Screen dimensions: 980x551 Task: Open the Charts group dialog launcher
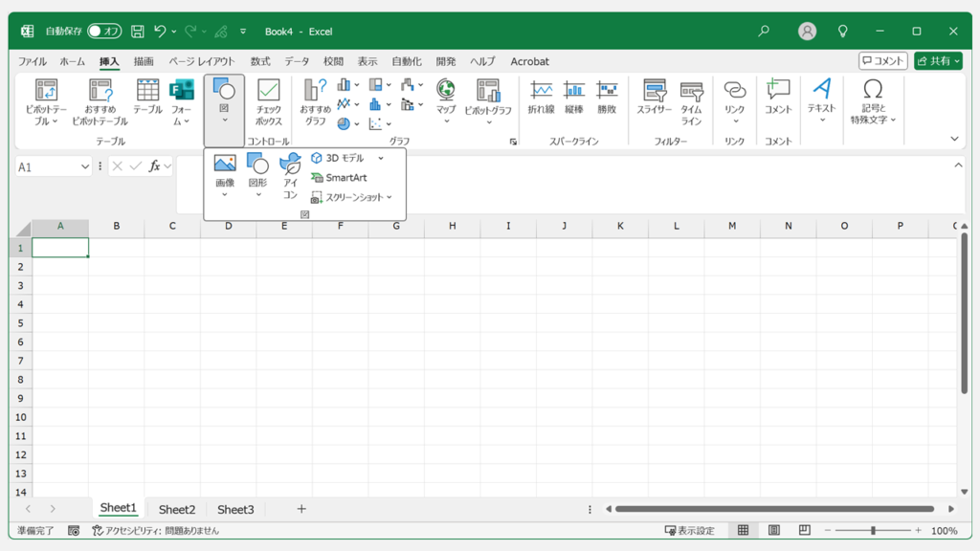[513, 142]
